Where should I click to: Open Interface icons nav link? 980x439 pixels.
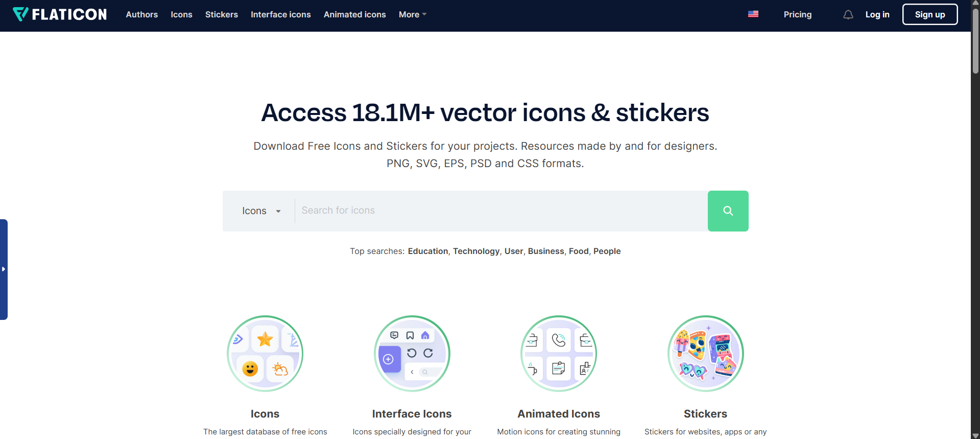281,14
